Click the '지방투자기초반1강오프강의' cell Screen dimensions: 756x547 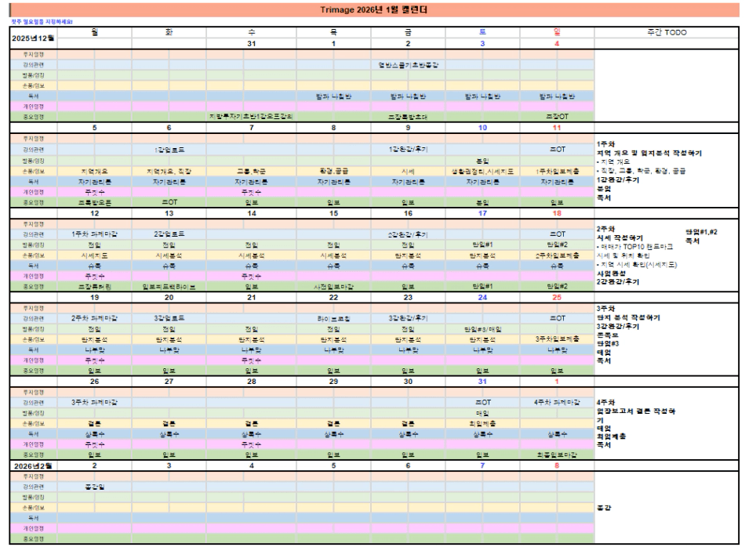pos(251,117)
